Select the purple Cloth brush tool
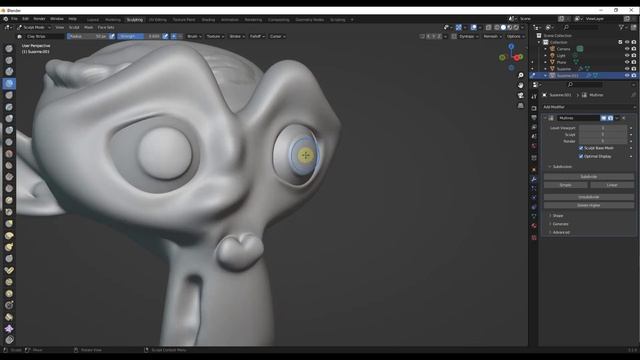Image resolution: width=640 pixels, height=360 pixels. point(9,329)
